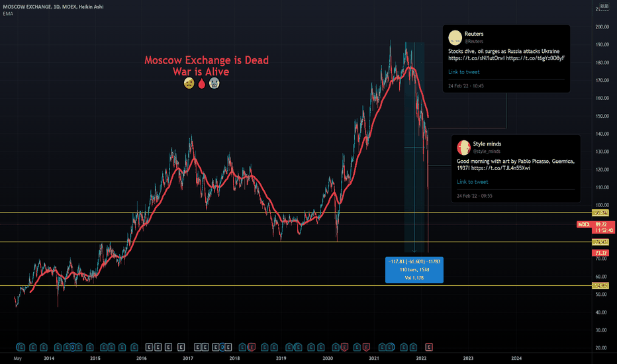Click the blue dividend D marker in 2014
617x364 pixels.
click(x=73, y=347)
